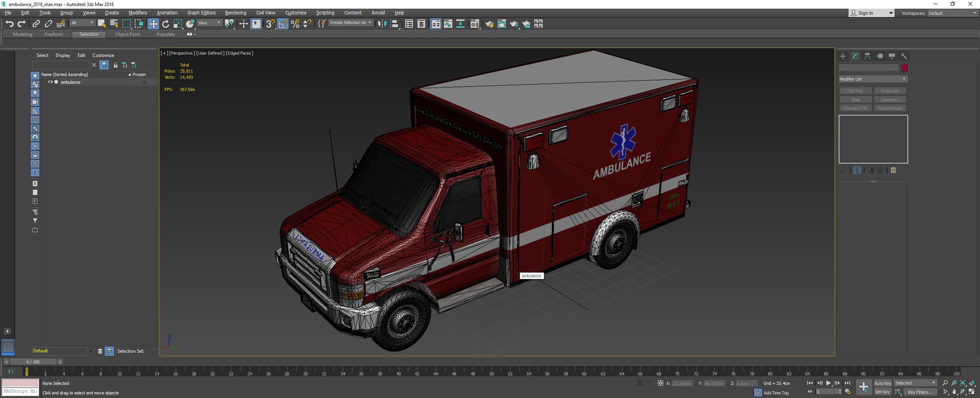Viewport: 980px width, 398px height.
Task: Click the time slider 0 / 100 handle
Action: (33, 362)
